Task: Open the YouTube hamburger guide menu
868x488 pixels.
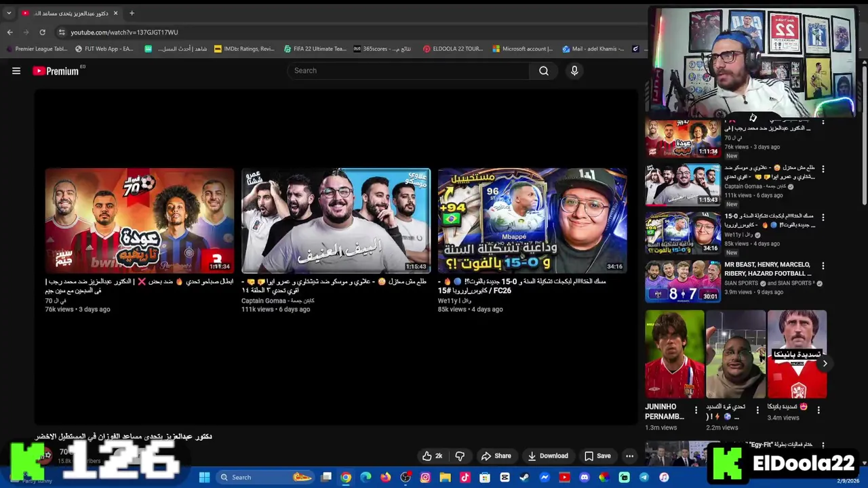Action: tap(16, 70)
